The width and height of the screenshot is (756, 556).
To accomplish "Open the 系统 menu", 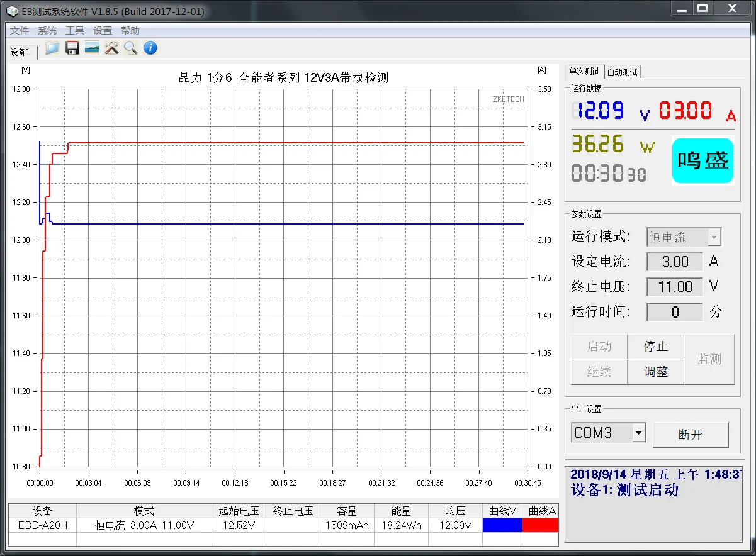I will 47,31.
